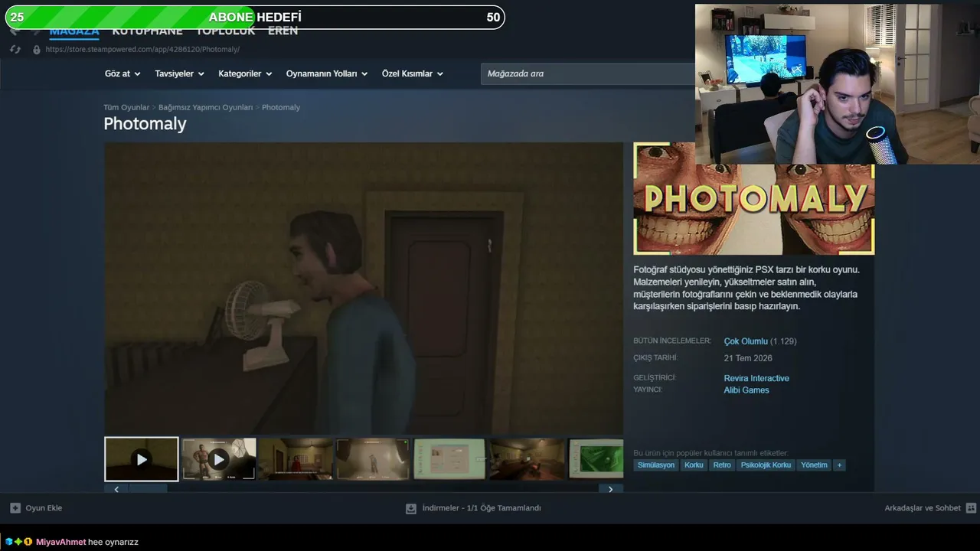Open the downloads icon in the bottom bar
Image resolution: width=980 pixels, height=551 pixels.
pyautogui.click(x=411, y=508)
